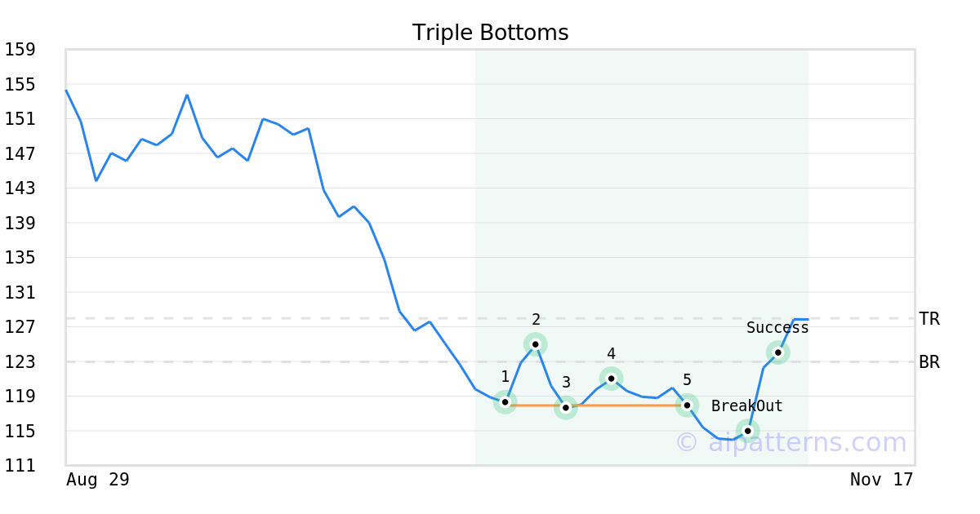Click the BreakOut text label

pyautogui.click(x=746, y=406)
